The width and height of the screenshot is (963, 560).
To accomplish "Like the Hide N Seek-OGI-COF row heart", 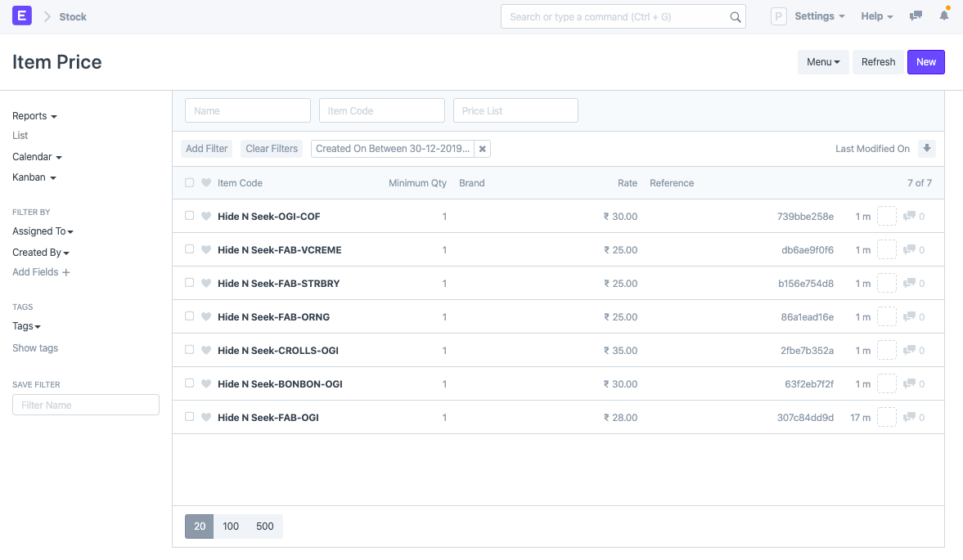I will tap(206, 216).
